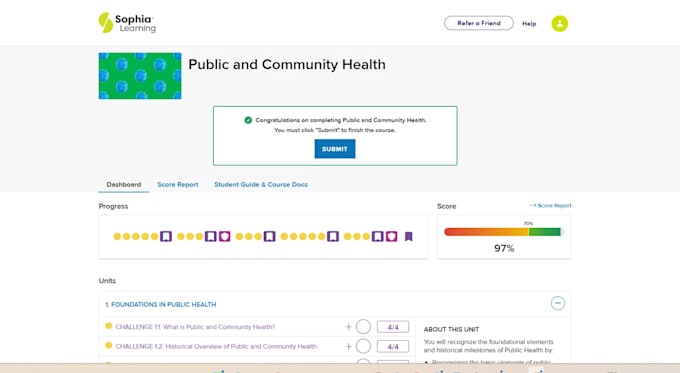The height and width of the screenshot is (373, 680).
Task: Click the Sophia Learning logo
Action: point(127,23)
